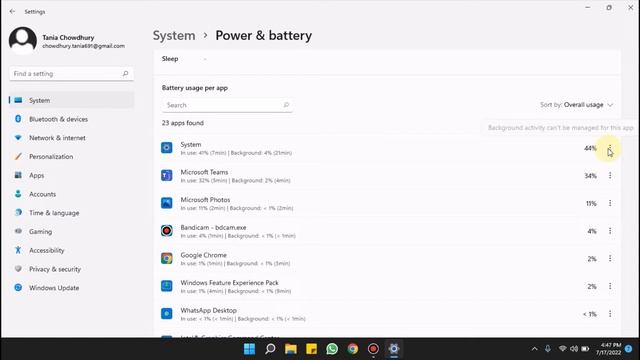This screenshot has height=360, width=640.
Task: Go back using the Settings back arrow
Action: tap(12, 11)
